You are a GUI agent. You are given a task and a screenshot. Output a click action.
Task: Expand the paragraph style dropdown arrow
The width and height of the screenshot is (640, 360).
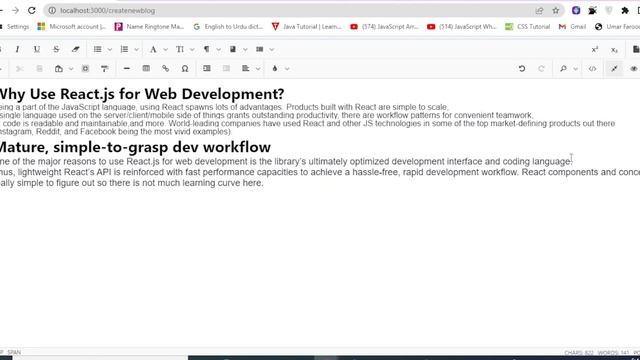point(218,49)
